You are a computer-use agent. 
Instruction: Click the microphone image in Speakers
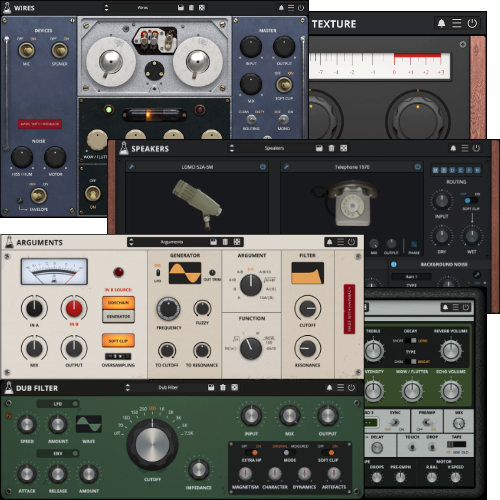pyautogui.click(x=197, y=204)
